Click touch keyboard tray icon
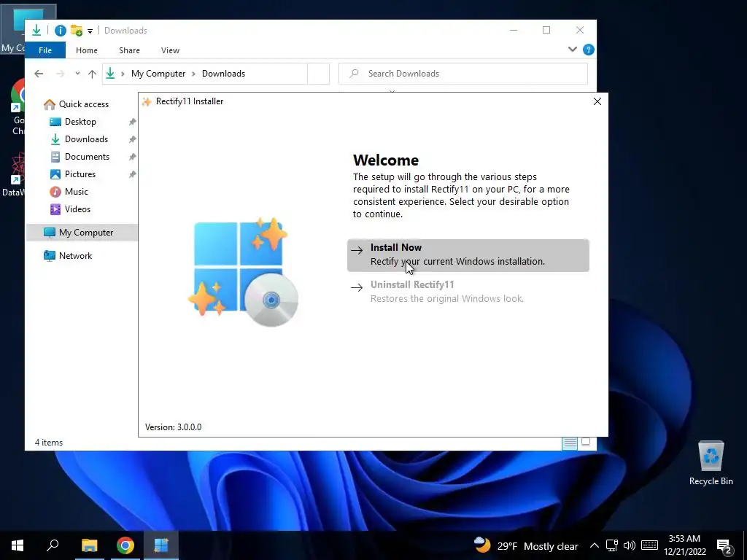 (x=649, y=545)
